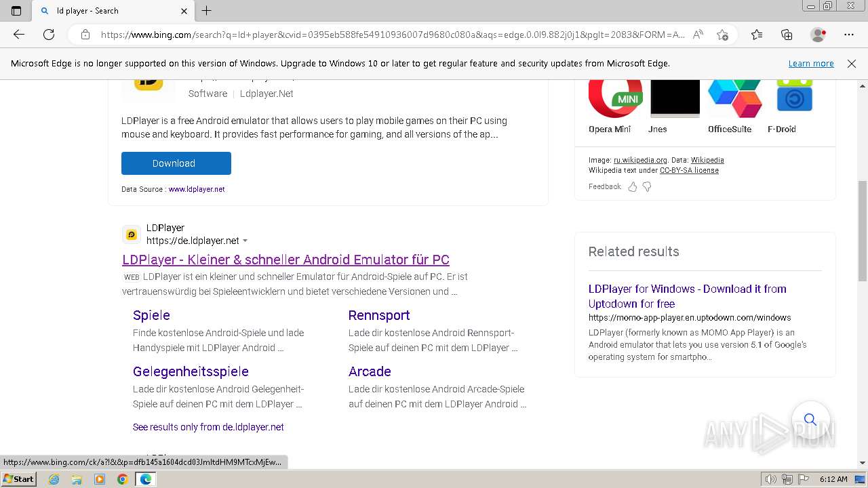868x488 pixels.
Task: Open a new tab with plus icon
Action: click(207, 10)
